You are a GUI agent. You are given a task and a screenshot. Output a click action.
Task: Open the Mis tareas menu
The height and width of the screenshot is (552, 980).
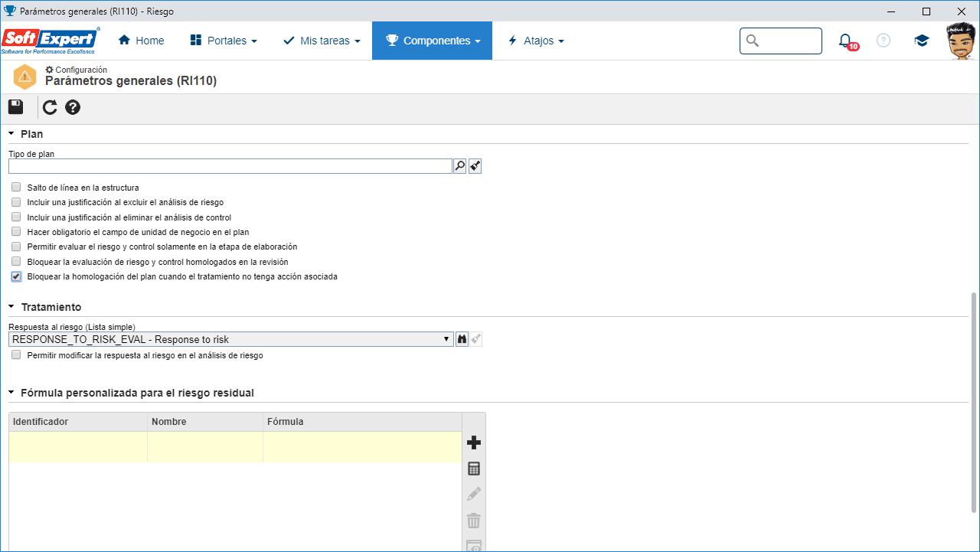coord(322,41)
